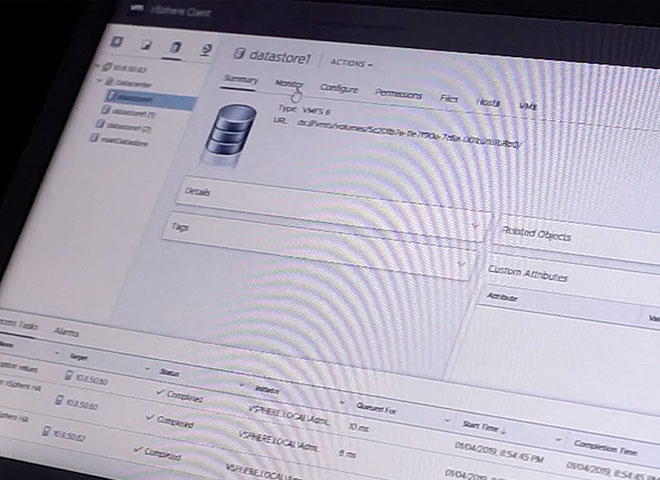Open the Files tab

(448, 98)
